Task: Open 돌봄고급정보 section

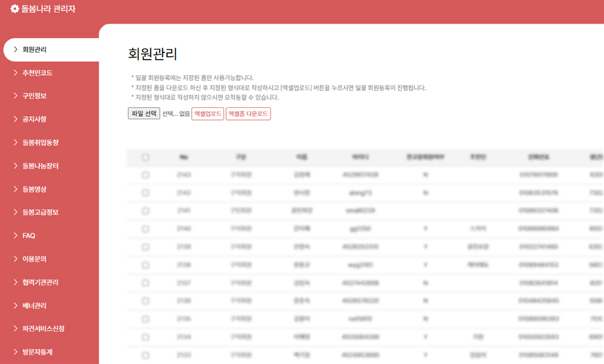Action: [40, 213]
